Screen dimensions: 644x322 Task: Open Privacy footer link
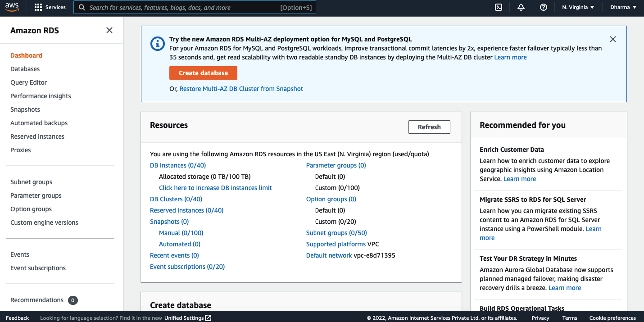tap(540, 318)
